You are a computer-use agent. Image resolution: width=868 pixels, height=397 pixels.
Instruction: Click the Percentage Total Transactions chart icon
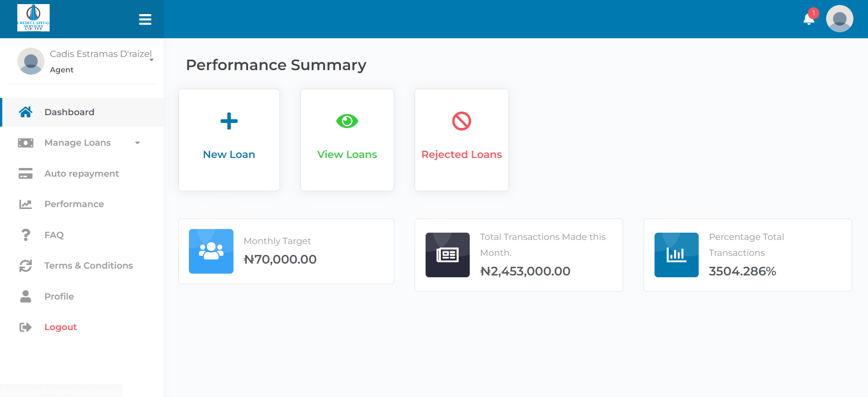676,255
